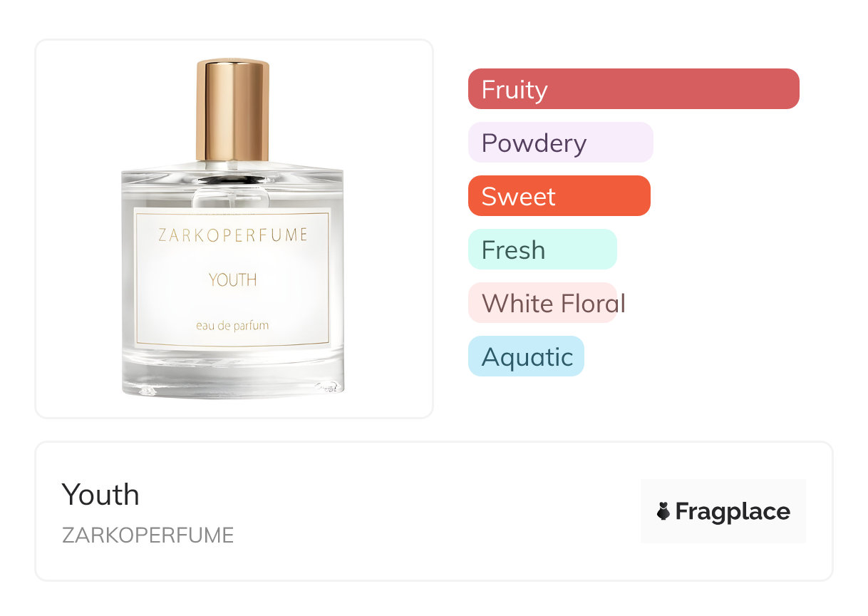Click the gold cap of the bottle
The width and height of the screenshot is (868, 616).
[232, 111]
